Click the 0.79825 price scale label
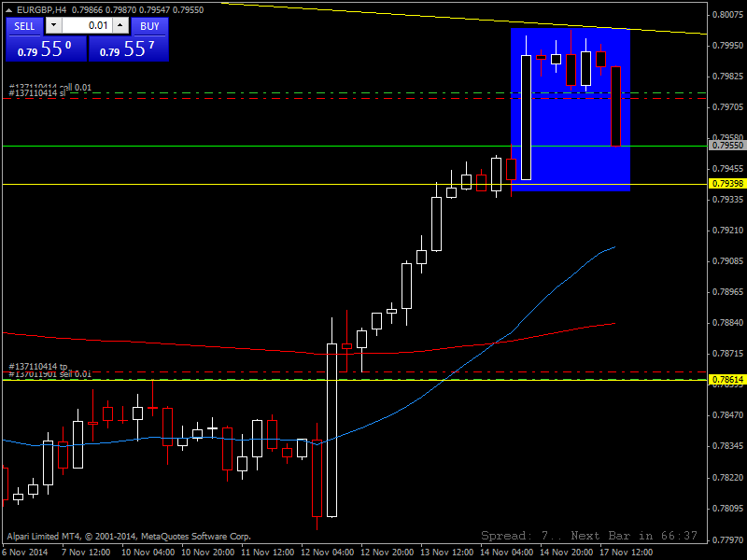The image size is (747, 560). [x=728, y=77]
